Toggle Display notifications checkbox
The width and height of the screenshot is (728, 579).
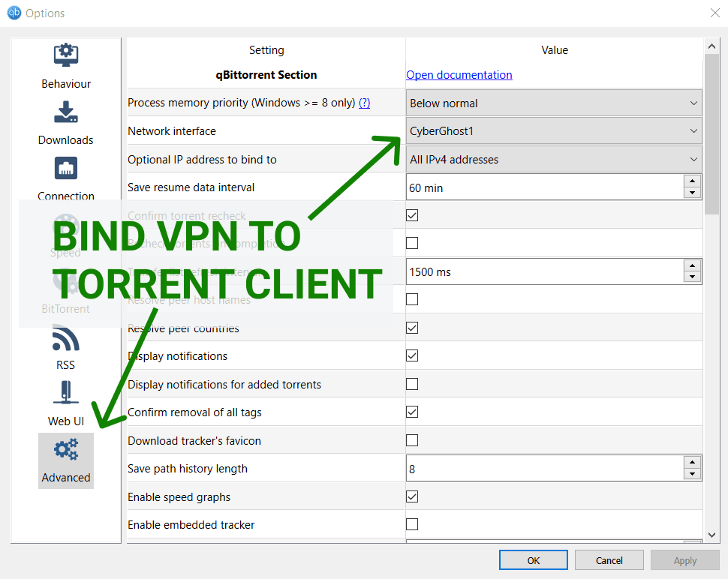(x=412, y=355)
